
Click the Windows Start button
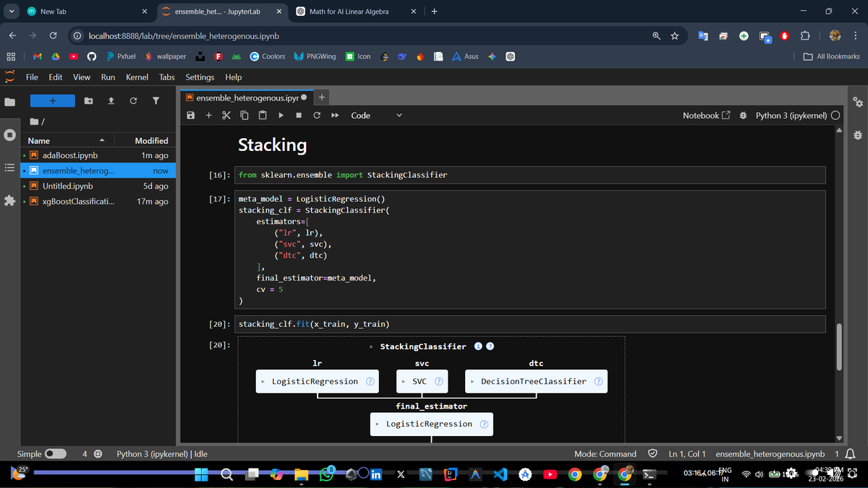tap(202, 474)
